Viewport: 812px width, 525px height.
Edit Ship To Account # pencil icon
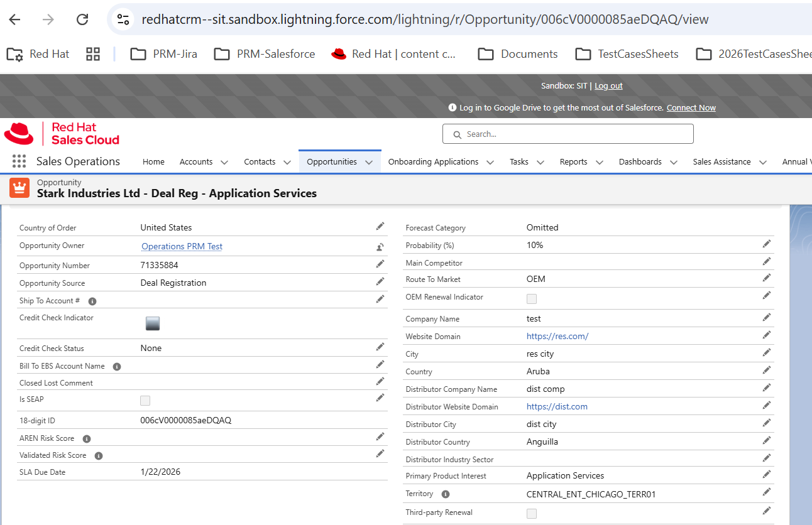coord(380,299)
